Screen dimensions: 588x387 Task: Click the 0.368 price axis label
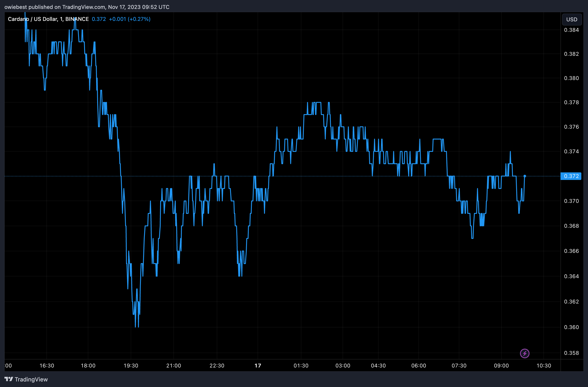[x=571, y=226]
